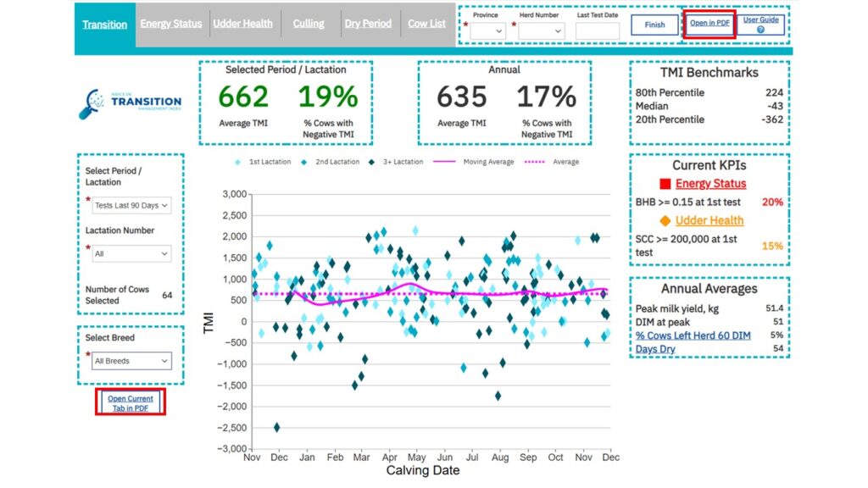Screen dimensions: 868x488
Task: Click the lowest data point near -2,500
Action: 277,427
